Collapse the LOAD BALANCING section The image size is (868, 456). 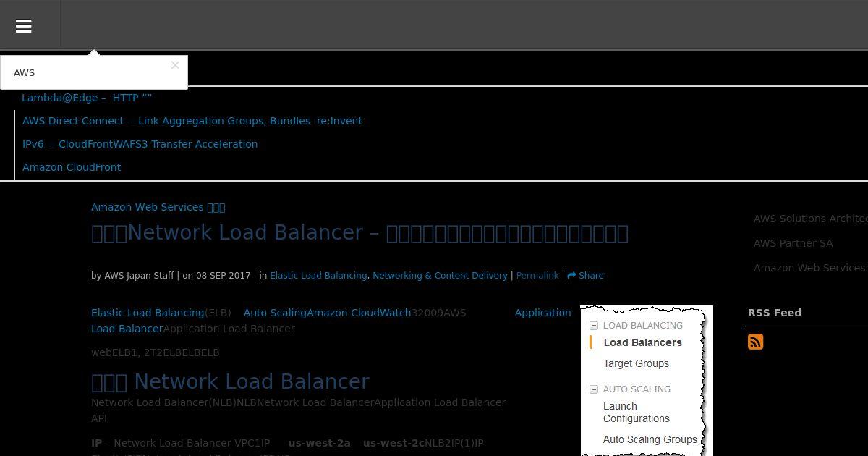point(594,326)
